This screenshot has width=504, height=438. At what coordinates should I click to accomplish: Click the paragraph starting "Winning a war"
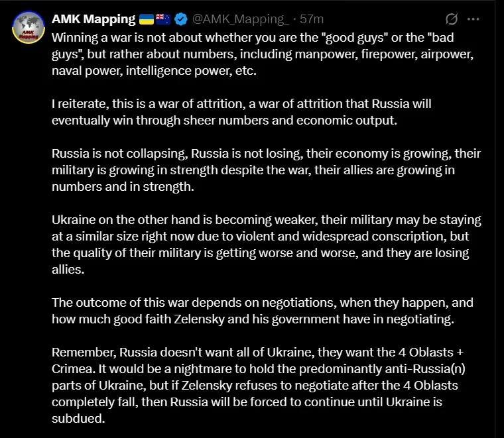pyautogui.click(x=263, y=54)
